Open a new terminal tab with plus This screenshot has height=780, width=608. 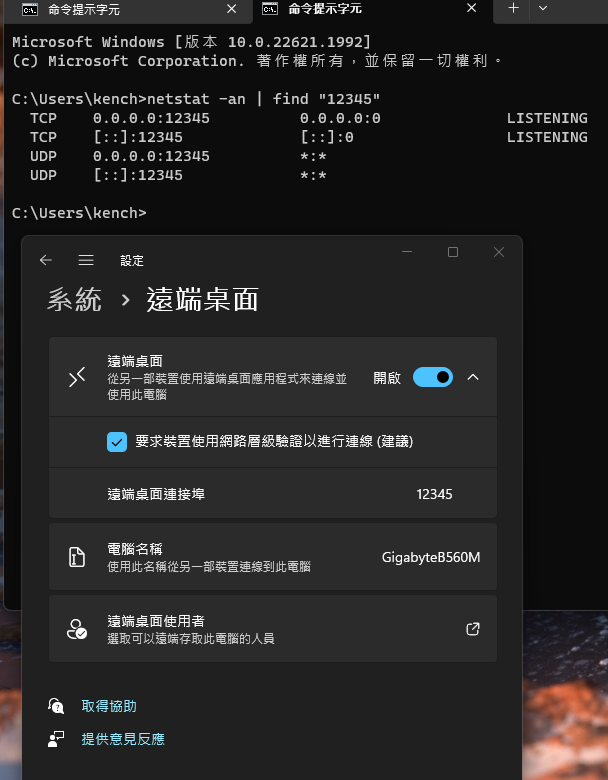513,8
